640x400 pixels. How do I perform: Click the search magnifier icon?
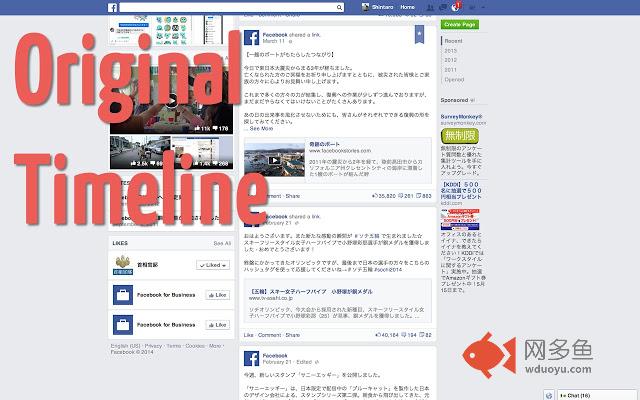339,7
